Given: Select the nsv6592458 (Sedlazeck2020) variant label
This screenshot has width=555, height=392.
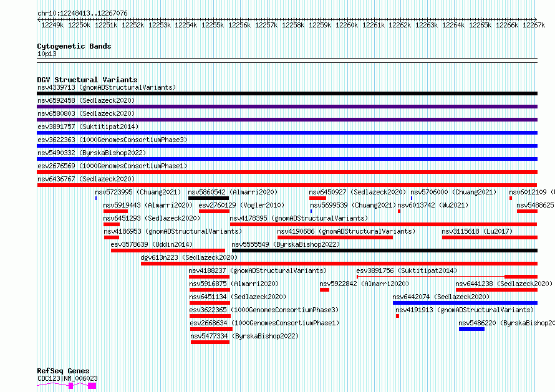Looking at the screenshot, I should point(86,100).
